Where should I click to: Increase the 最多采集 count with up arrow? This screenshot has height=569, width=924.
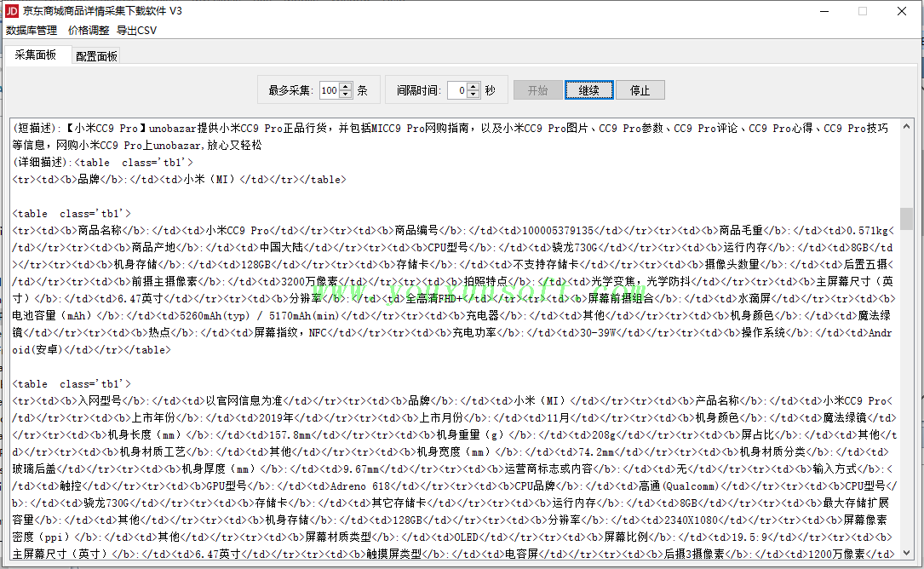point(346,86)
